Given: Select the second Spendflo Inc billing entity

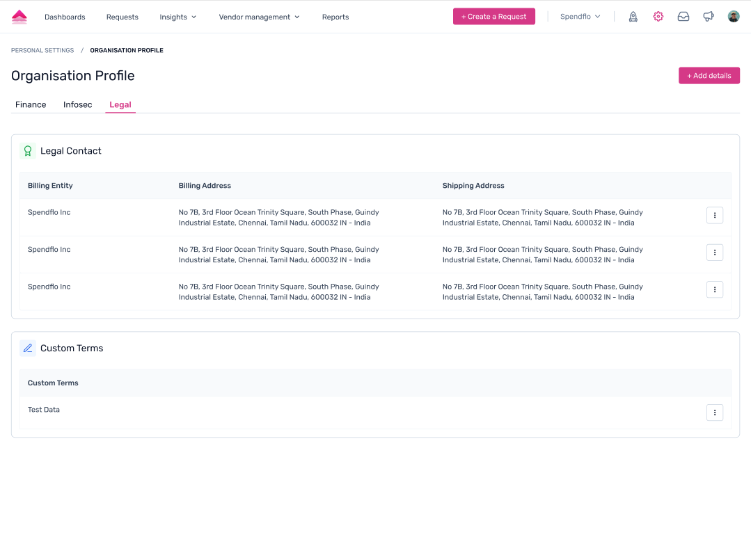Looking at the screenshot, I should (x=49, y=249).
